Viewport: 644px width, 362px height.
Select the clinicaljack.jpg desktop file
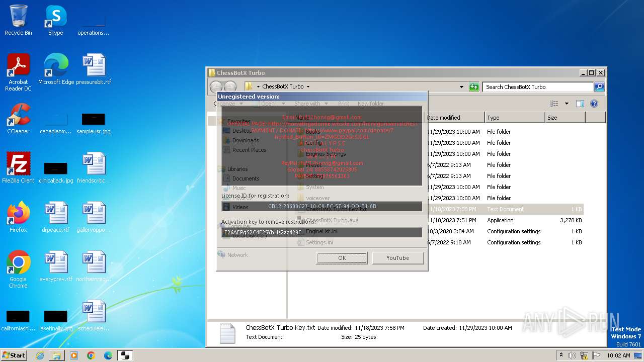pyautogui.click(x=56, y=172)
